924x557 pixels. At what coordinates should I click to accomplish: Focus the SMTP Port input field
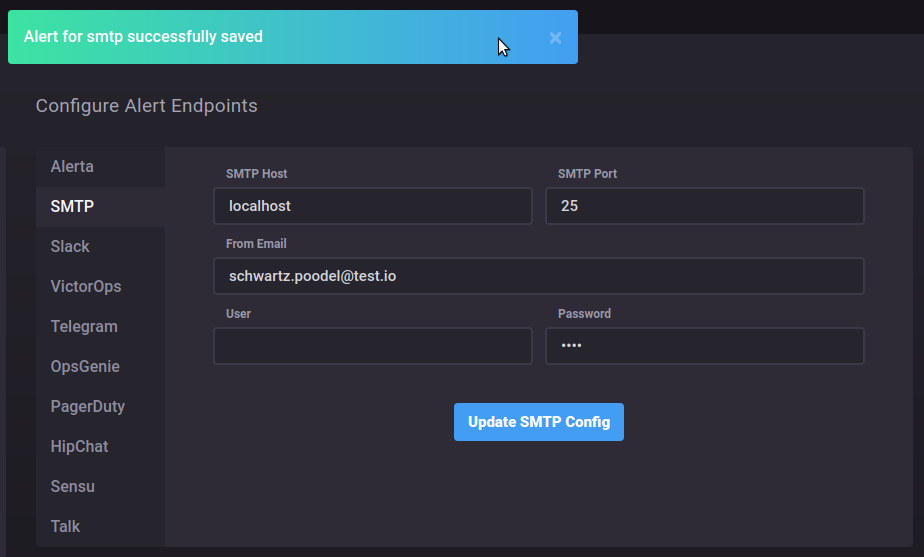coord(704,206)
